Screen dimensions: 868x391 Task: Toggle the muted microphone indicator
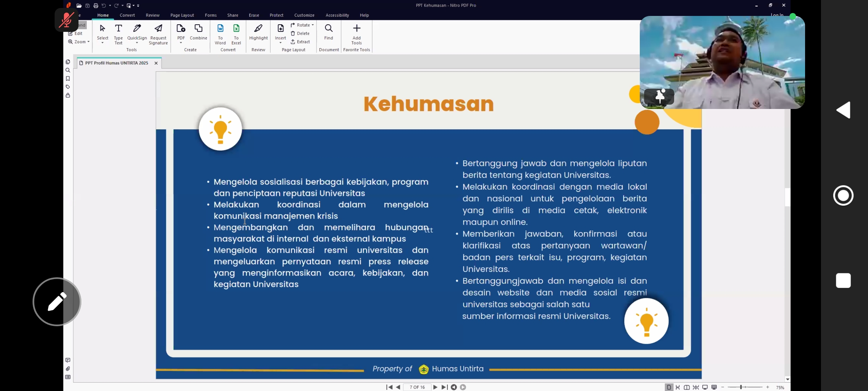point(67,20)
